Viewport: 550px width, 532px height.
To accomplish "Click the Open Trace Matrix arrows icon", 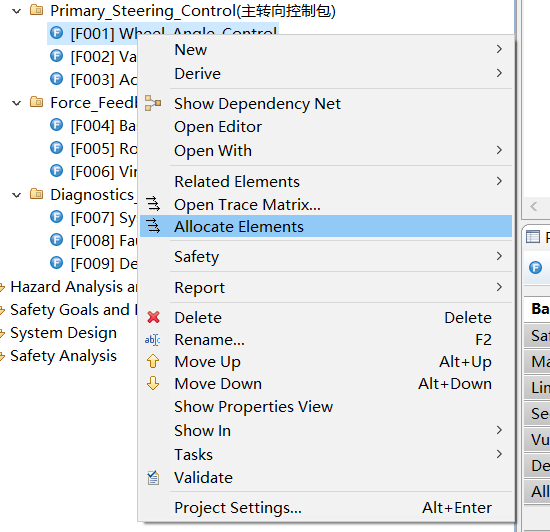I will (x=153, y=204).
